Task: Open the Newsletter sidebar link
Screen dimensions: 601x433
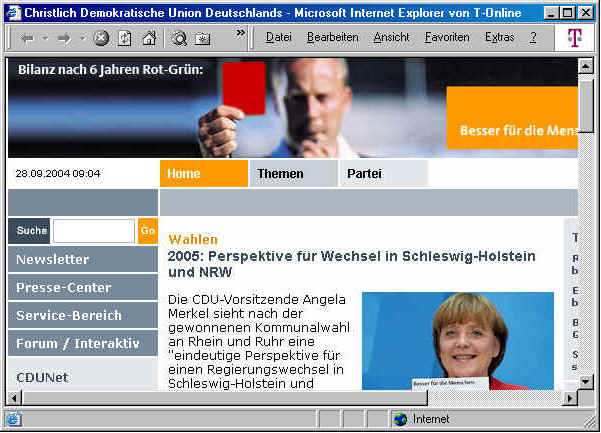Action: pos(83,259)
